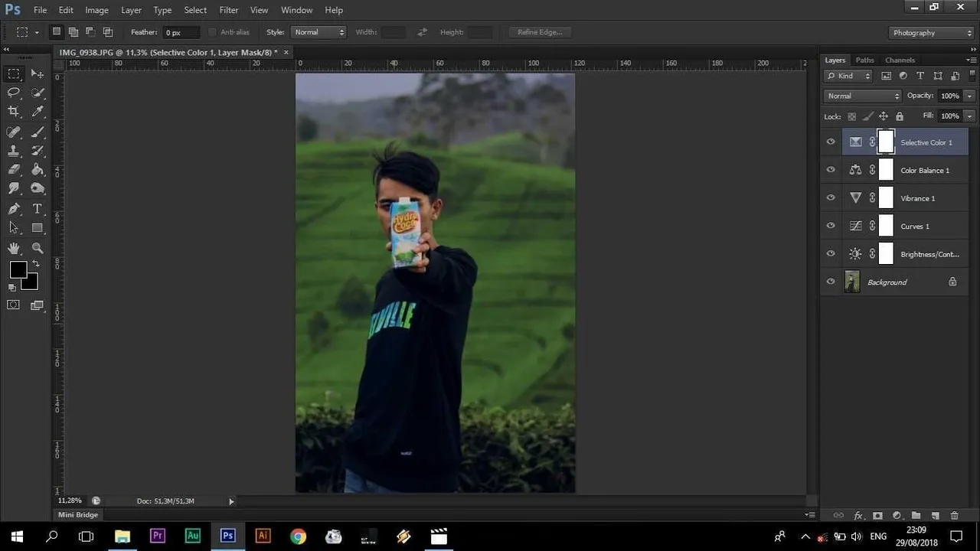Screen dimensions: 980x551
Task: Delete the layer with trash icon
Action: coord(954,516)
